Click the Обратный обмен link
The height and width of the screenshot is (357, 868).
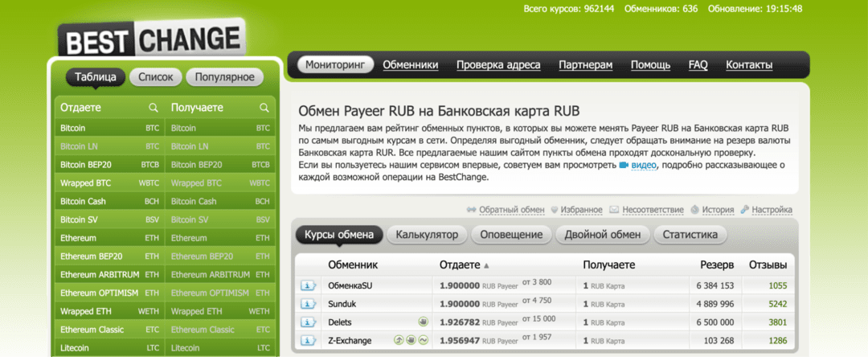click(x=512, y=210)
